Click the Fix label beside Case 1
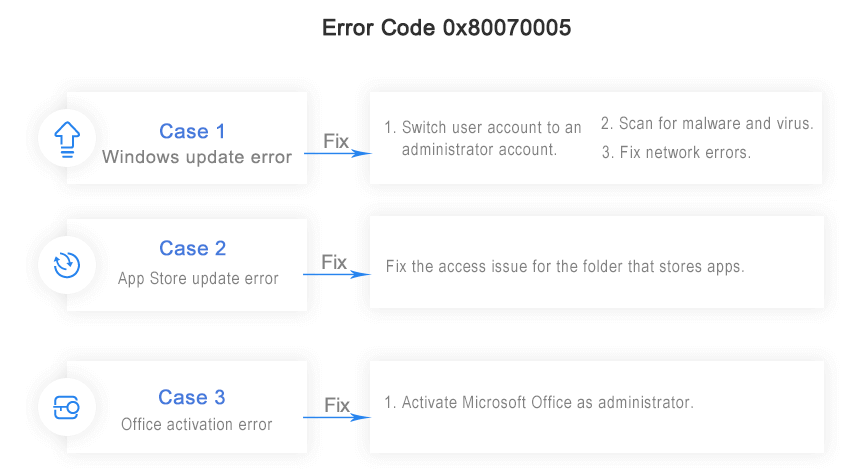Image resolution: width=853 pixels, height=474 pixels. click(336, 142)
